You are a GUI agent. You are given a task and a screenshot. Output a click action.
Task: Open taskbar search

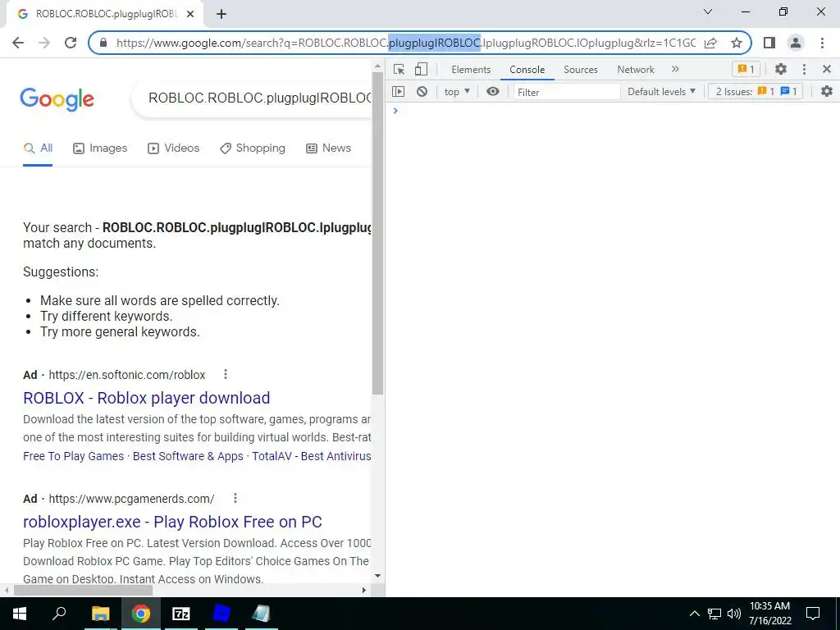(x=59, y=614)
